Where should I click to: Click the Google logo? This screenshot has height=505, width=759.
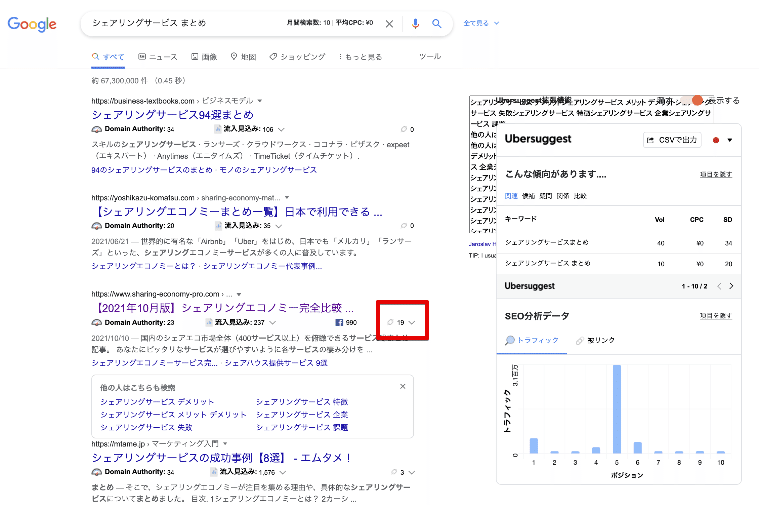(32, 24)
